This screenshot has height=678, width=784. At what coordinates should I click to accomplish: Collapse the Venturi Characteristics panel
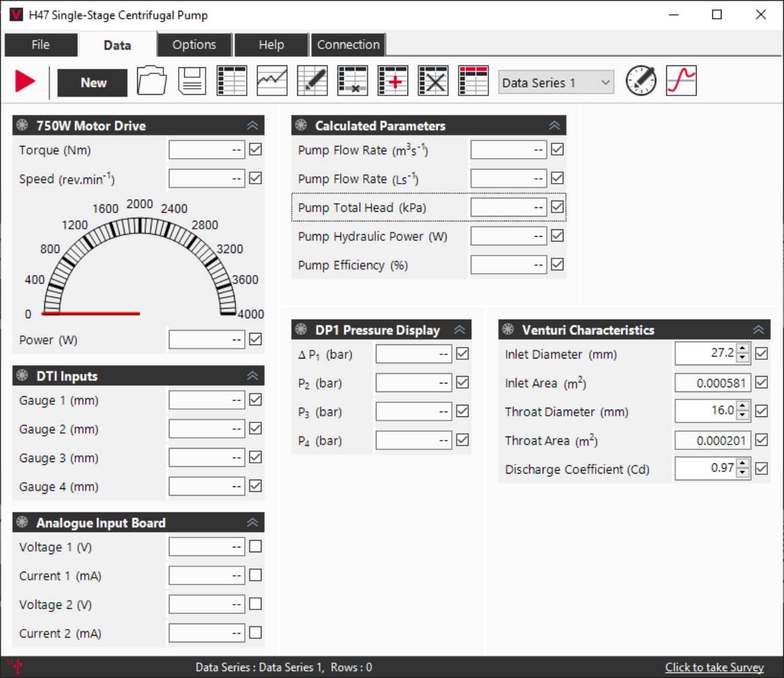click(x=758, y=330)
